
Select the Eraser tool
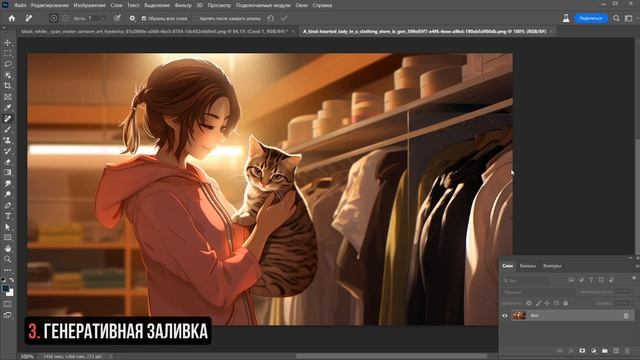[x=8, y=162]
